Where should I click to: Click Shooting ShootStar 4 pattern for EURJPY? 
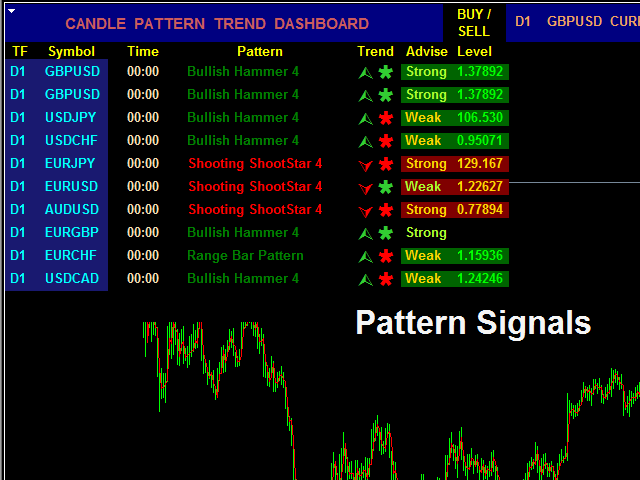click(255, 163)
